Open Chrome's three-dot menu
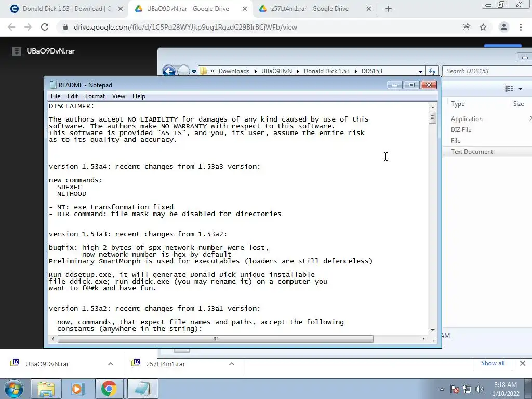The height and width of the screenshot is (399, 532). (521, 27)
